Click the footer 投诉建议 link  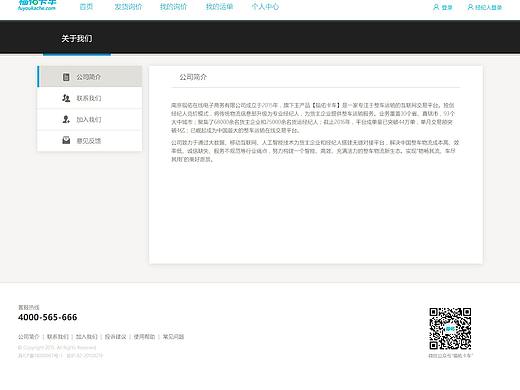[x=116, y=337]
